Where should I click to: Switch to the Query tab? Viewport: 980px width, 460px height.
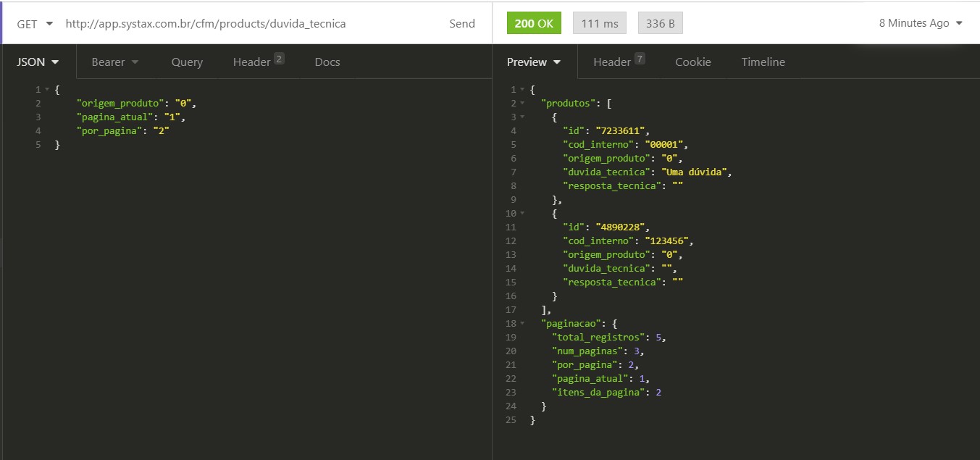click(x=187, y=62)
